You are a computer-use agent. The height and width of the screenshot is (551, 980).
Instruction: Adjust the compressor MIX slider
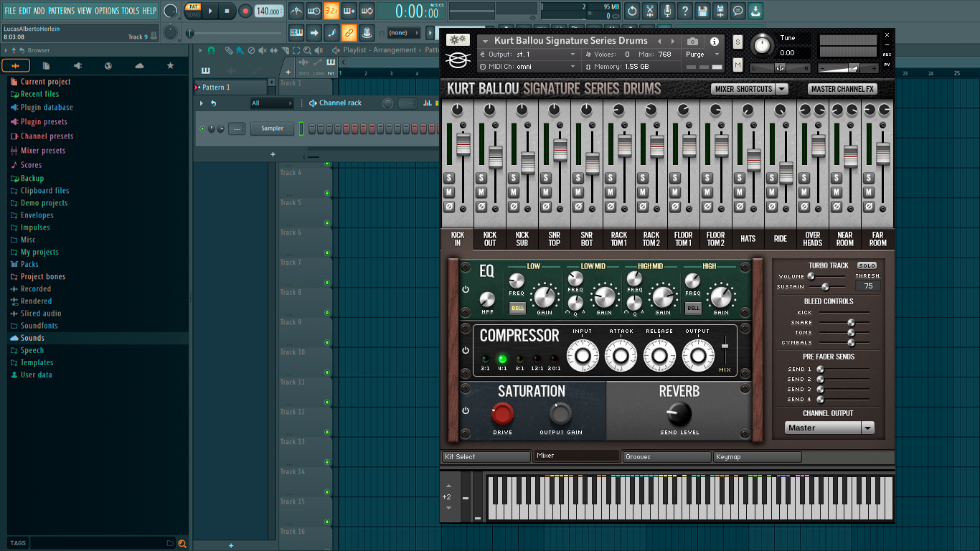click(725, 347)
